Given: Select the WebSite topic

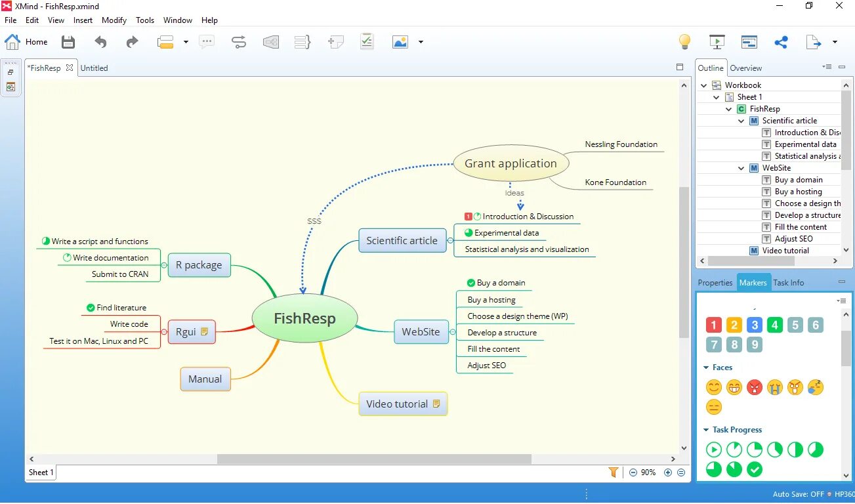Looking at the screenshot, I should click(421, 331).
